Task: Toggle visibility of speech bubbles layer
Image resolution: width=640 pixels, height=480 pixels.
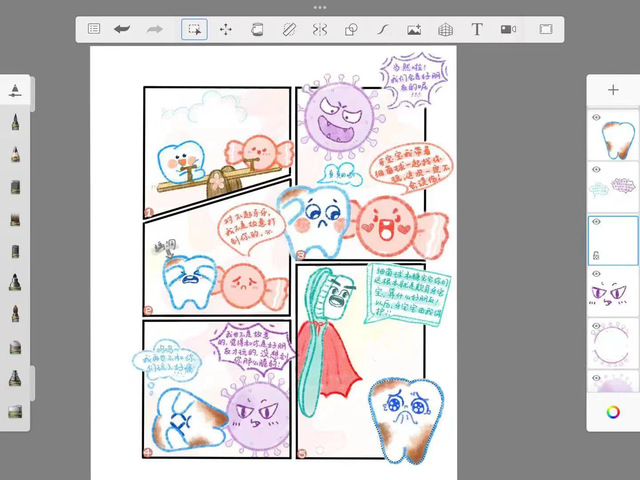Action: click(x=597, y=171)
